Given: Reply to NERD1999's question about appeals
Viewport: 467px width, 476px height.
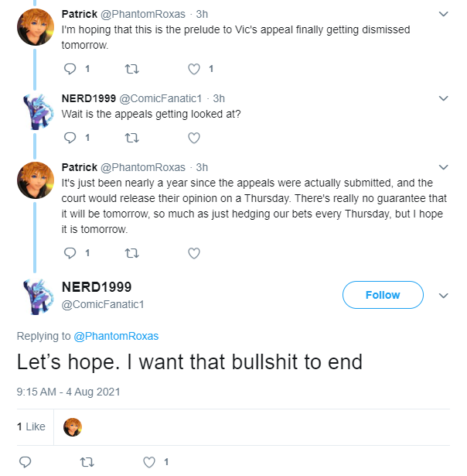Looking at the screenshot, I should click(x=70, y=138).
